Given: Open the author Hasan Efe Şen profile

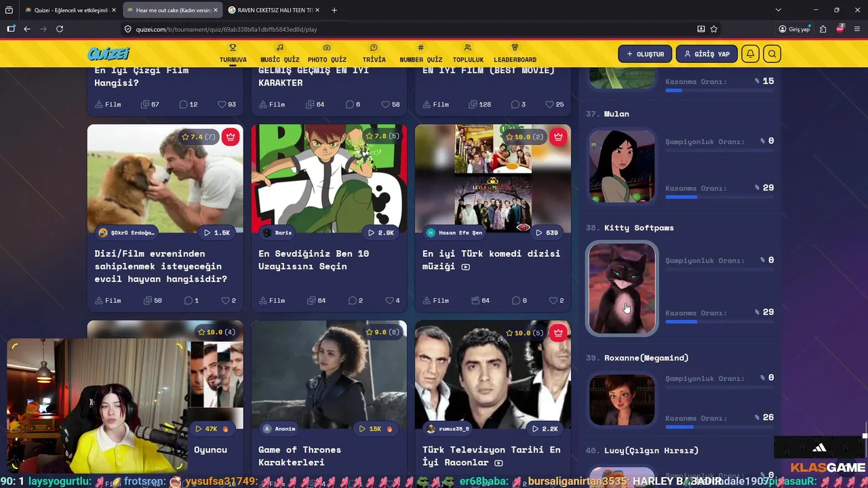Looking at the screenshot, I should click(x=455, y=232).
